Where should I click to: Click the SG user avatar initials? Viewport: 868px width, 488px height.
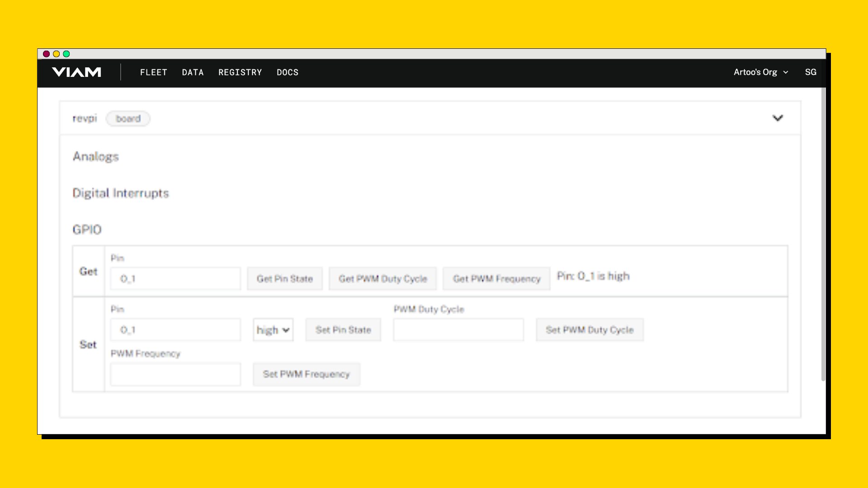(x=811, y=72)
